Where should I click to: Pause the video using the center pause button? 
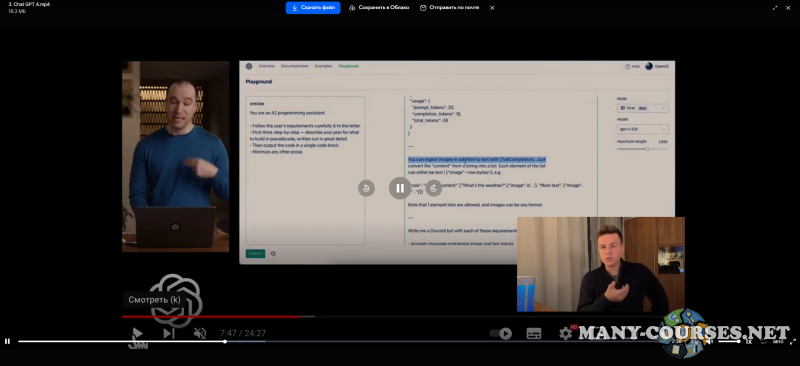(x=400, y=188)
